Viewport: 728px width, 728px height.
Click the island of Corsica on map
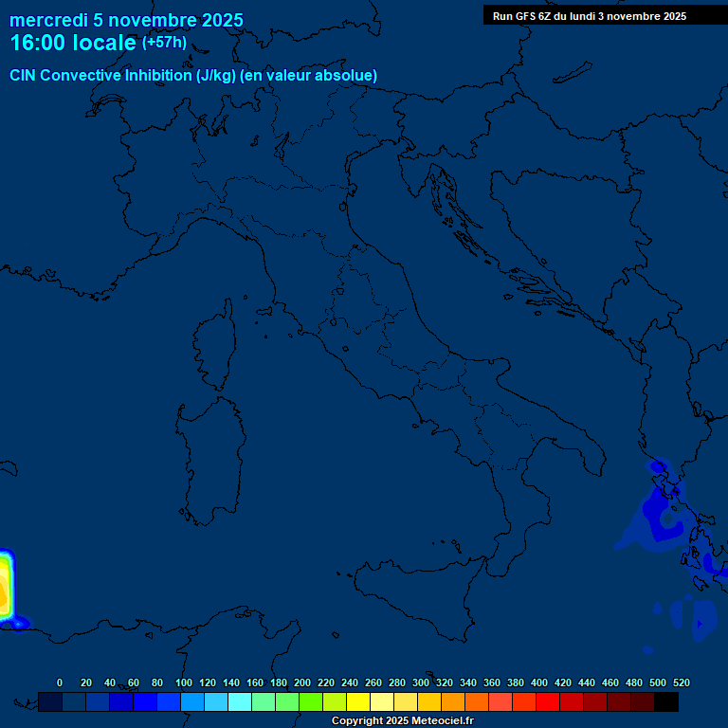click(216, 347)
